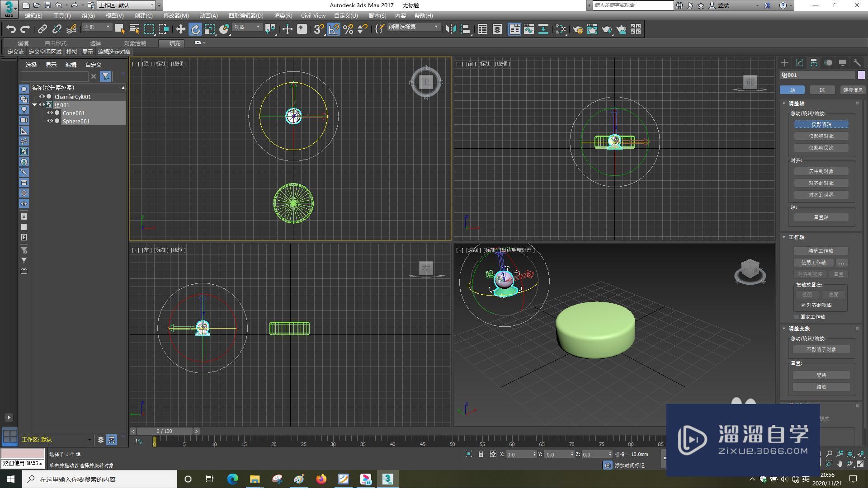Toggle Angle Snap icon
The width and height of the screenshot is (868, 489).
pyautogui.click(x=334, y=29)
